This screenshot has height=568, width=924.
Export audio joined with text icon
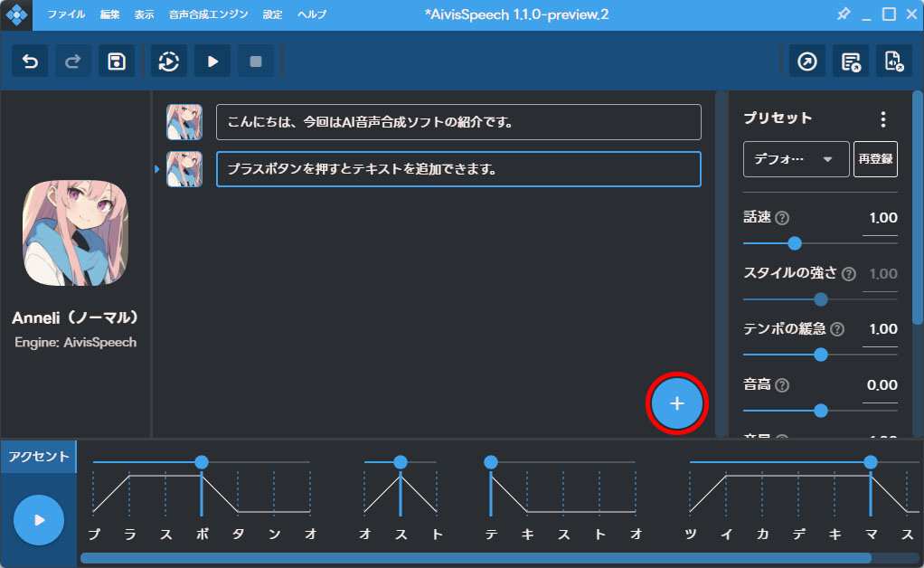click(x=851, y=61)
